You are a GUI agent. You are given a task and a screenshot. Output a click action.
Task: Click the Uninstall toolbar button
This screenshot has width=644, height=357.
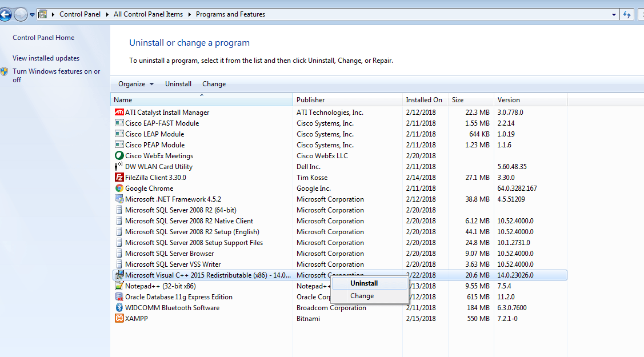[x=178, y=84]
